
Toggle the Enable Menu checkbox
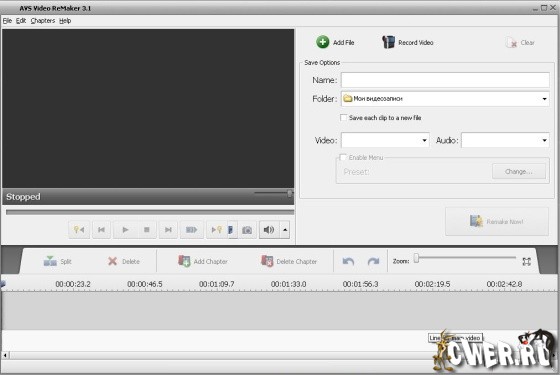point(343,157)
